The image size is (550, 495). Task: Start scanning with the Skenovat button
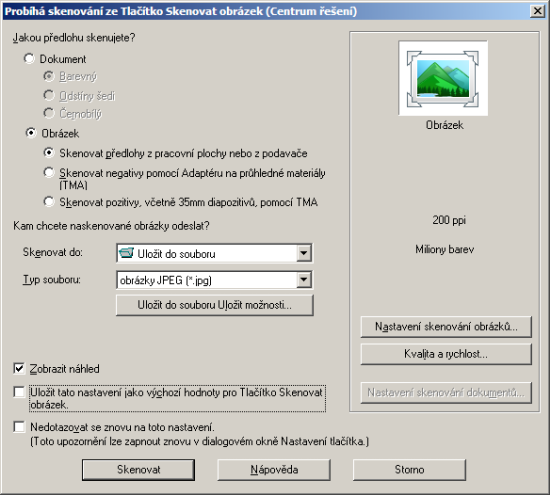click(x=139, y=470)
